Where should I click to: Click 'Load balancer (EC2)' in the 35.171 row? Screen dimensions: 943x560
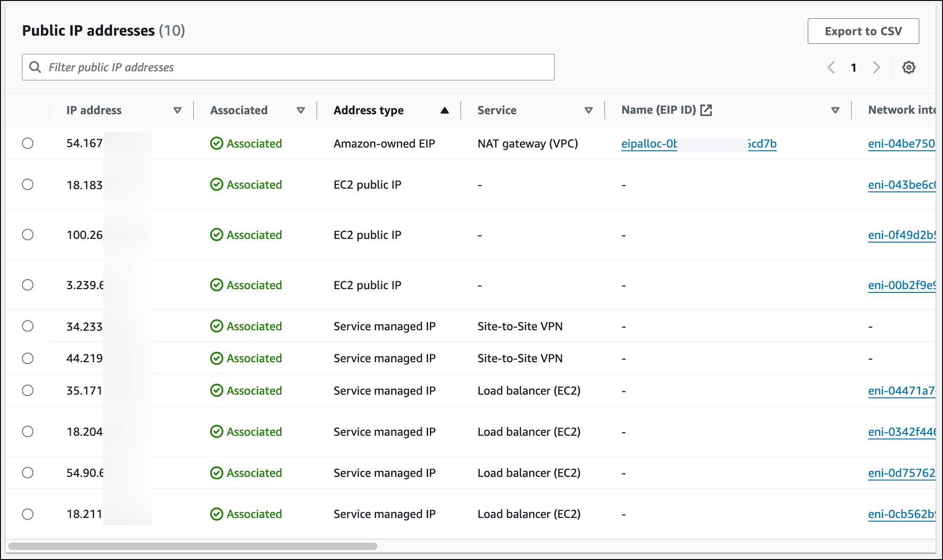[529, 391]
